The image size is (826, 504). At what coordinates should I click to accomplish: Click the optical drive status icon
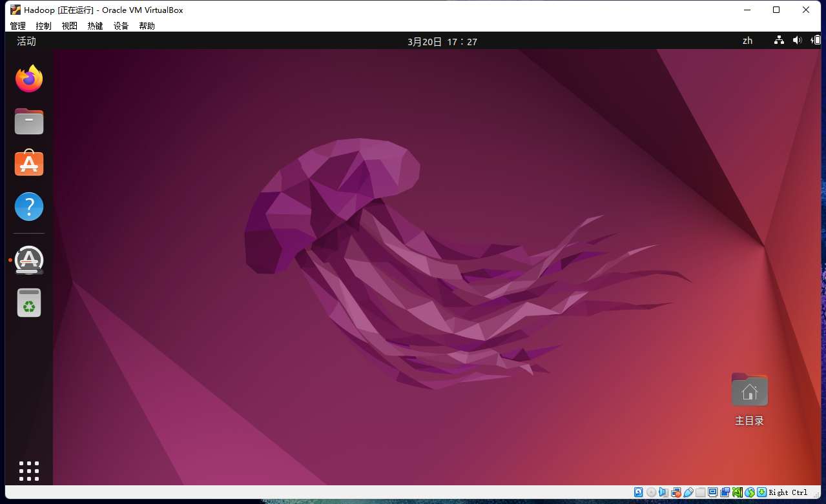pos(651,492)
